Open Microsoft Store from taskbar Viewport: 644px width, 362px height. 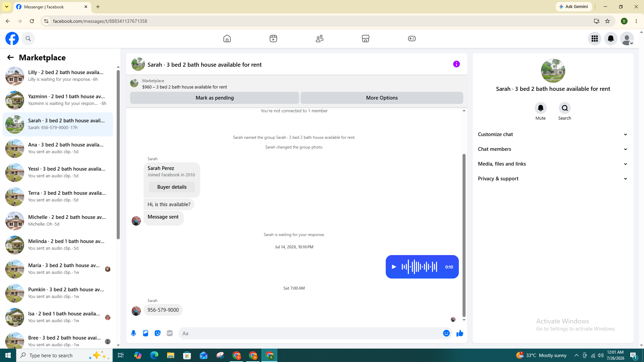pos(187,355)
